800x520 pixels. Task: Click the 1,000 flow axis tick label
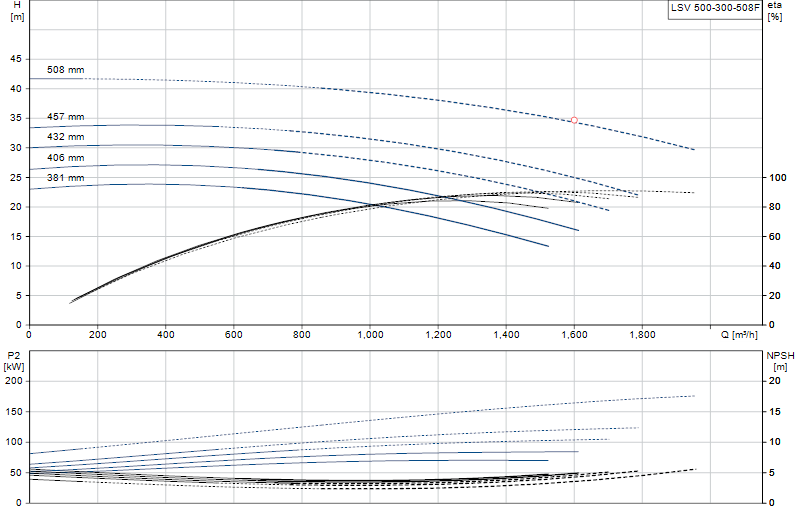pos(370,335)
